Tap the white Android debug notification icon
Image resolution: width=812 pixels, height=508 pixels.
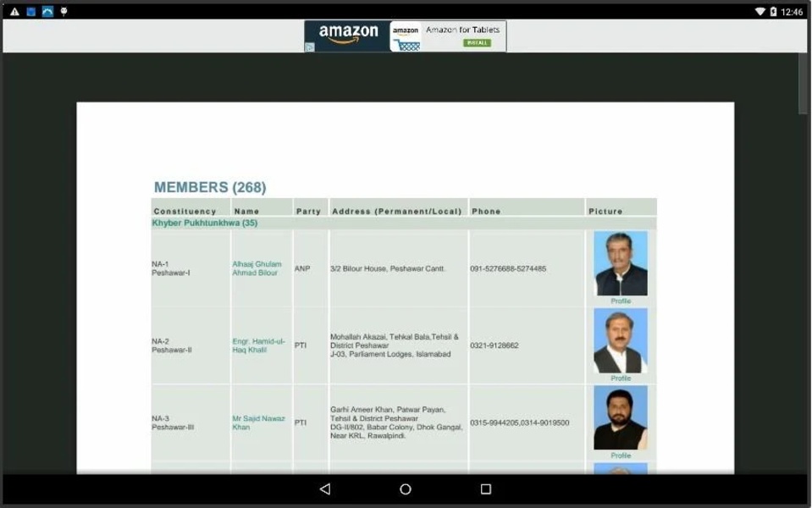pyautogui.click(x=64, y=11)
